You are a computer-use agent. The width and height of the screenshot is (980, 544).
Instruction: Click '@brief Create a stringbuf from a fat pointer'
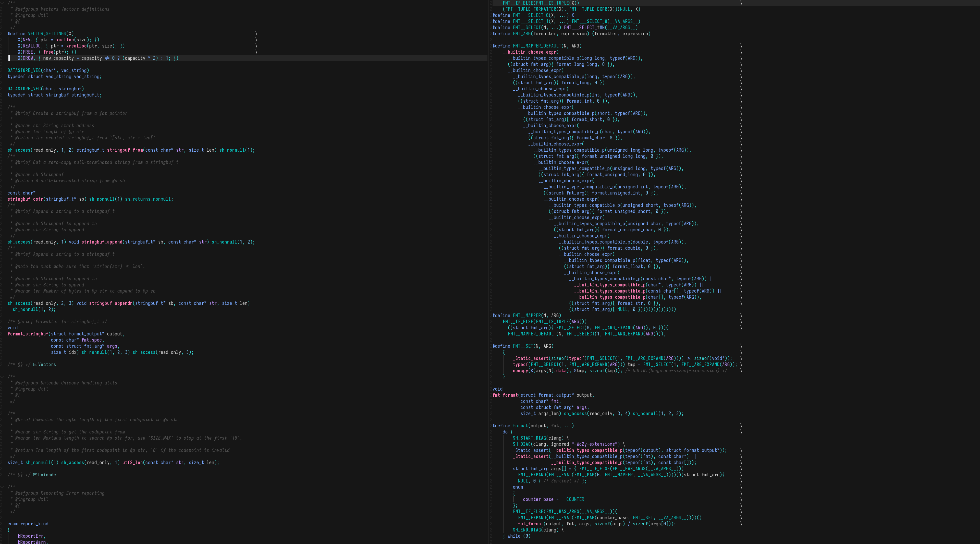(71, 113)
